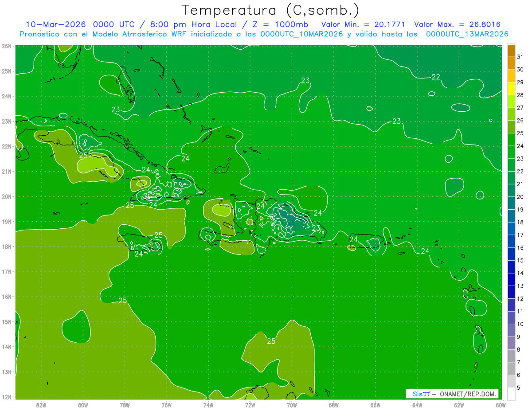532x411 pixels.
Task: Click the "72W" longitude label
Action: pos(250,405)
